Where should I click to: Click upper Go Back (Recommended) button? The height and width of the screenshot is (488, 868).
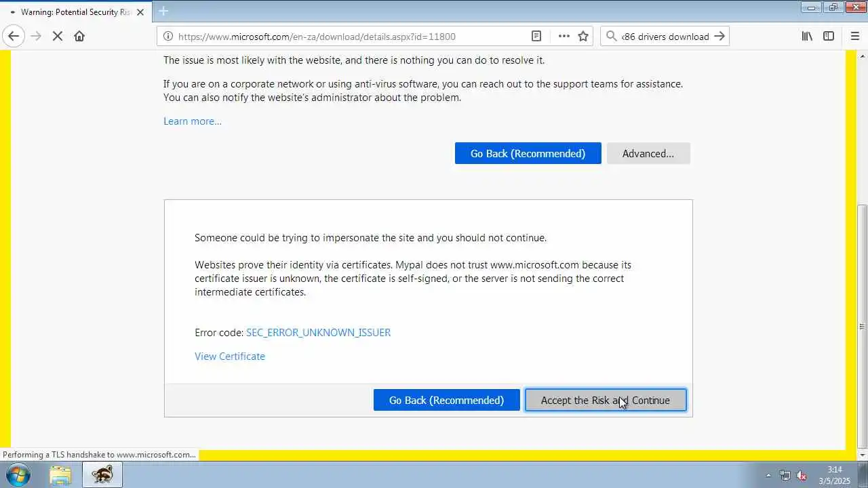tap(528, 153)
